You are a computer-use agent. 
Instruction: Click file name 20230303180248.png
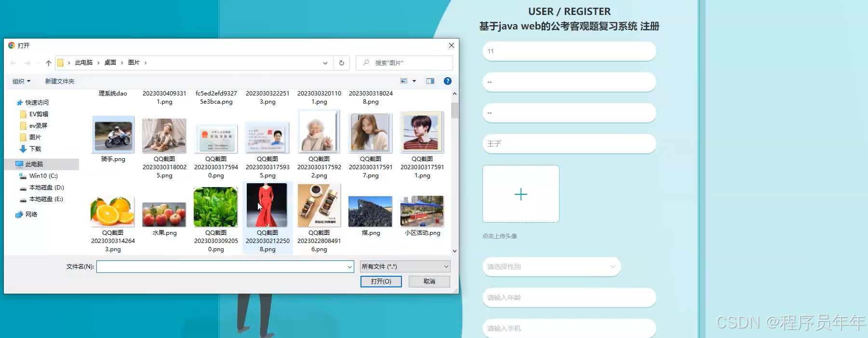click(x=371, y=97)
